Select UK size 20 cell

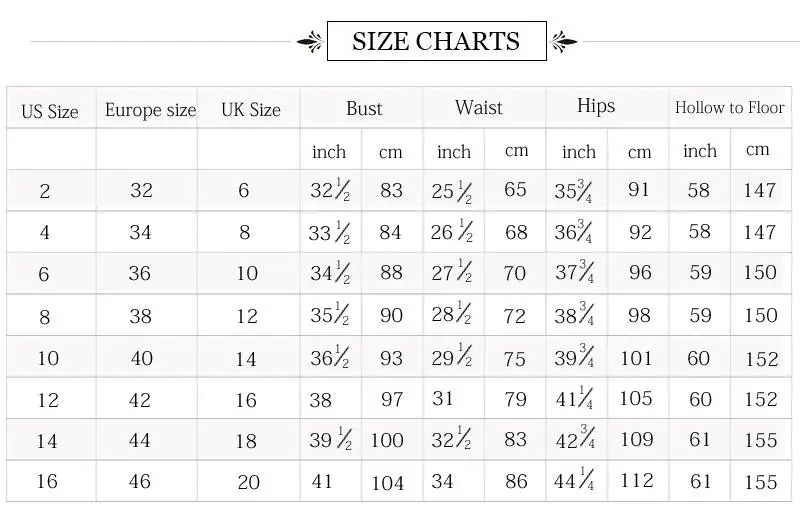tap(248, 482)
